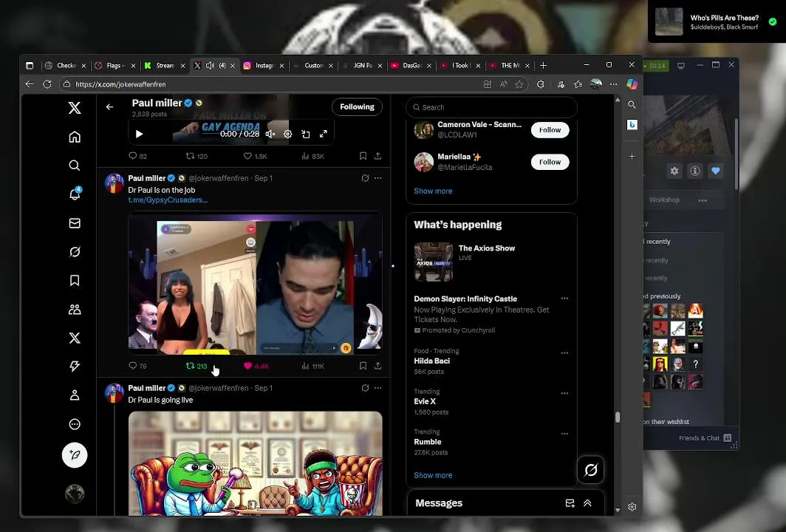Viewport: 786px width, 532px height.
Task: Reply to post with 79 comments
Action: 137,366
